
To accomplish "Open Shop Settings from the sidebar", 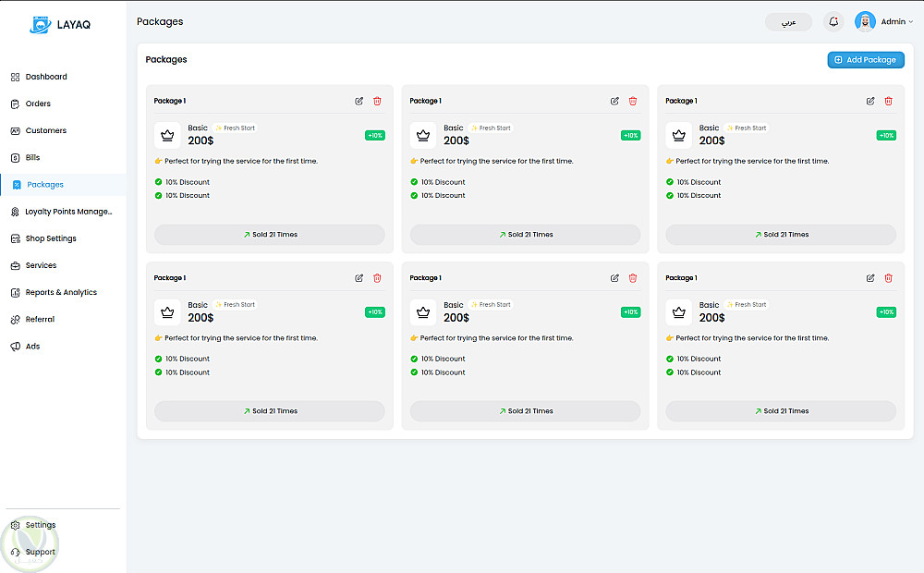I will coord(50,238).
